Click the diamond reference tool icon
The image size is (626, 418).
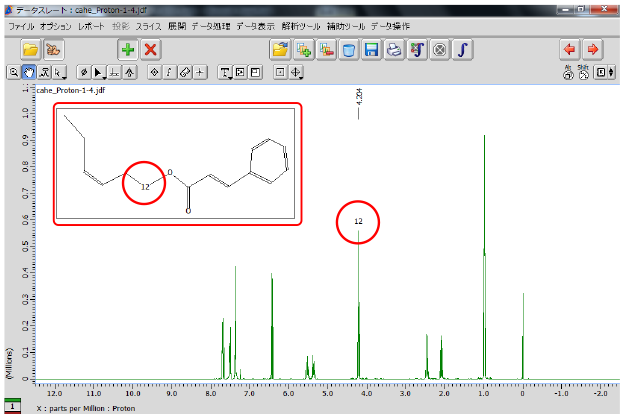tap(154, 72)
